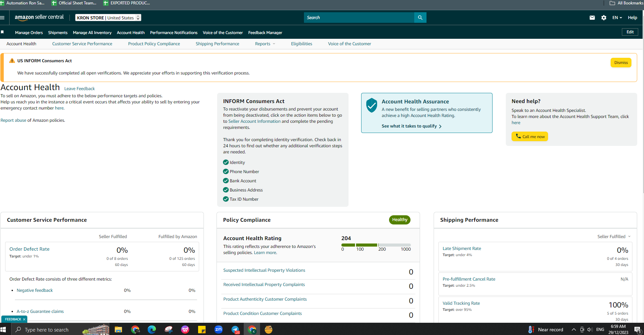Click the Leave Feedback link

(x=80, y=89)
